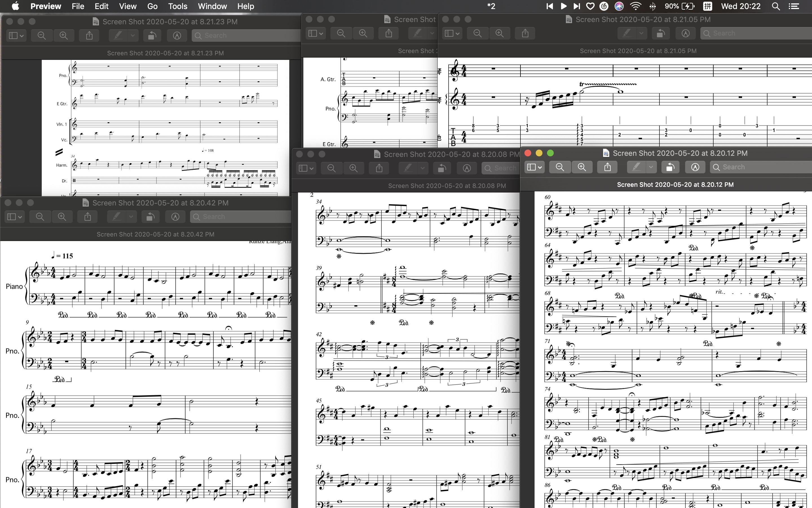Open the Preview app menu
812x508 pixels.
[46, 6]
